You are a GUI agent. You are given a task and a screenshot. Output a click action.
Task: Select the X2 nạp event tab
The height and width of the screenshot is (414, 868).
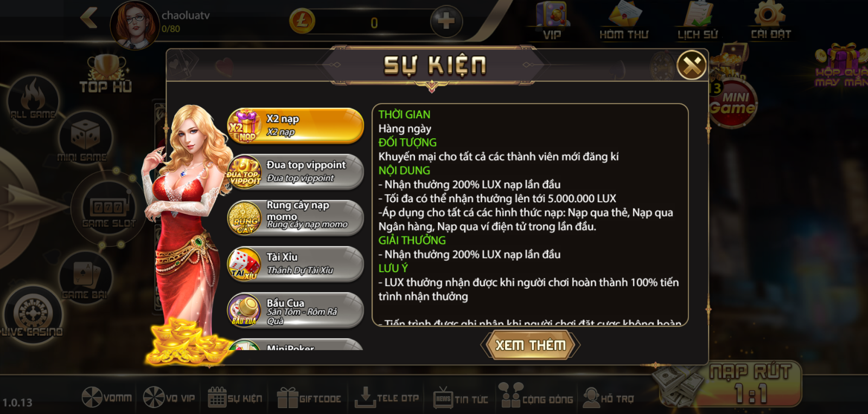[296, 125]
